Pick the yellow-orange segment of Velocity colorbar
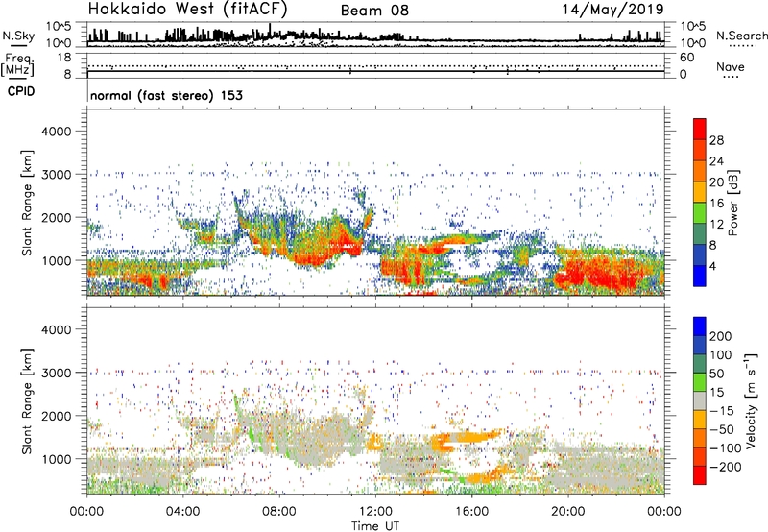This screenshot has height=532, width=768. click(700, 420)
